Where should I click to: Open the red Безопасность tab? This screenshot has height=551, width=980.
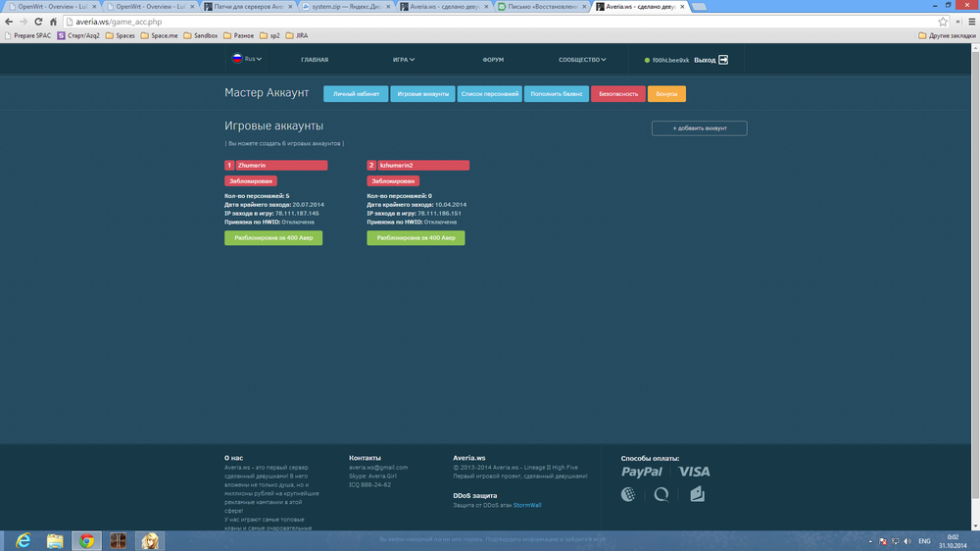(617, 94)
